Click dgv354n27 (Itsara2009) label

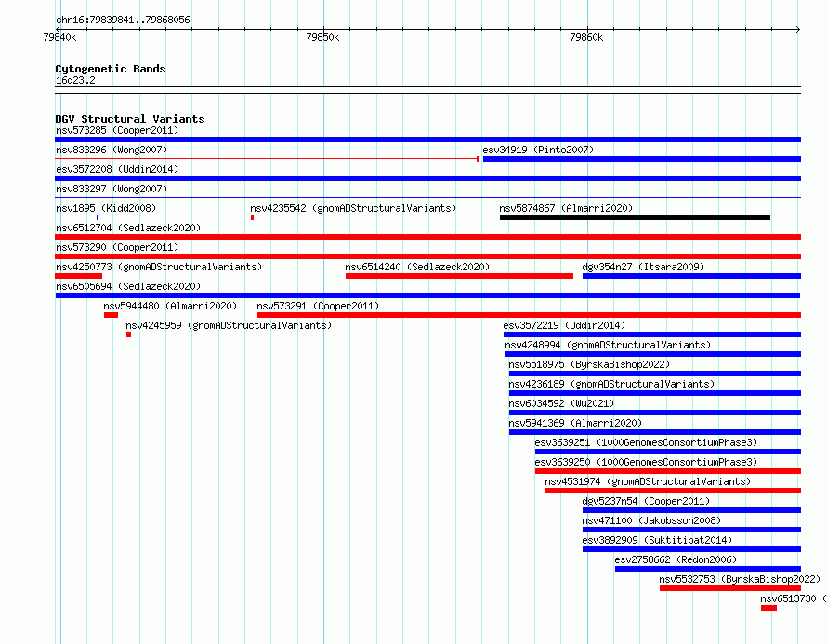click(x=643, y=267)
